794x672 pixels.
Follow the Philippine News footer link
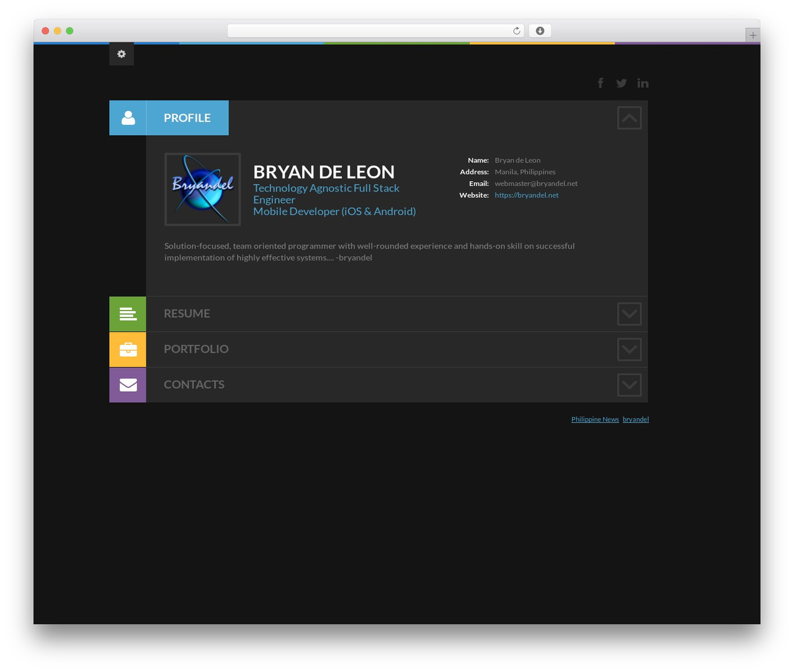[x=595, y=420]
